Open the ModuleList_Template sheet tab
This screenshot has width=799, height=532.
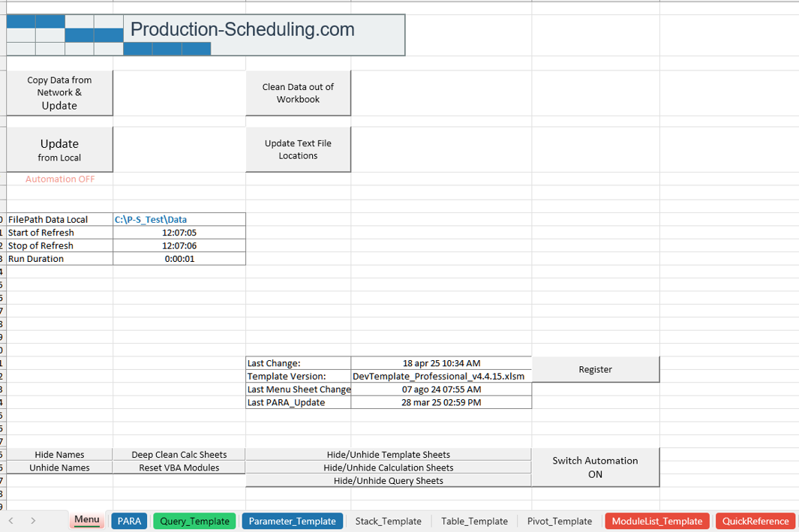point(656,521)
